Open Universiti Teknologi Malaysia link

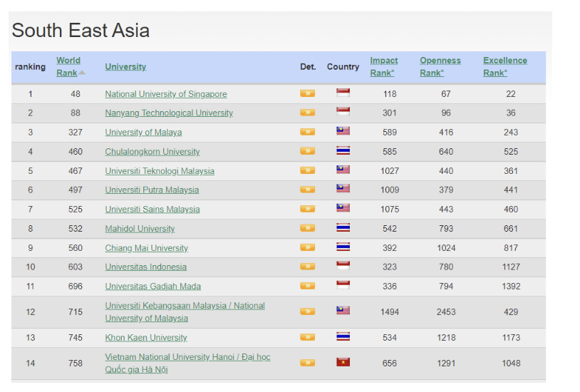160,170
